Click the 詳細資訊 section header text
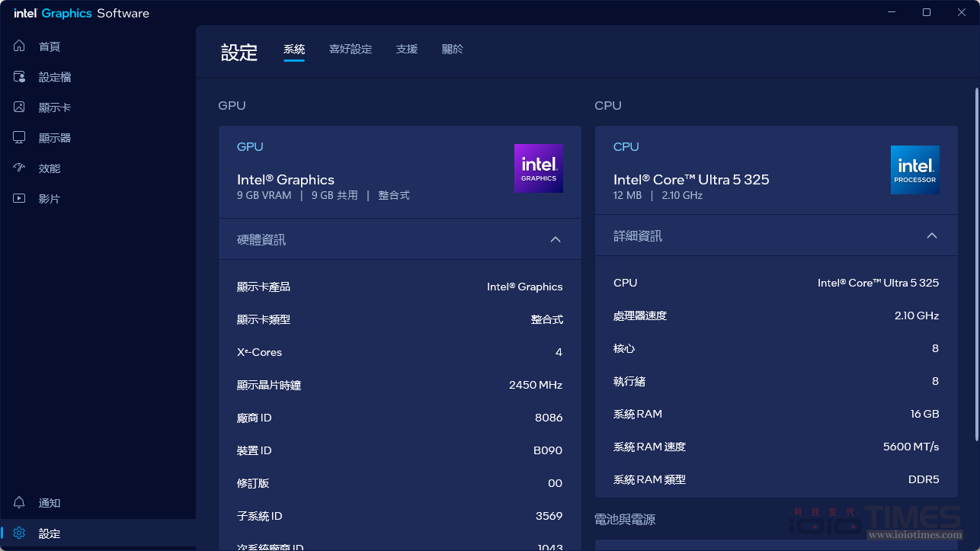This screenshot has width=980, height=551. [x=638, y=236]
